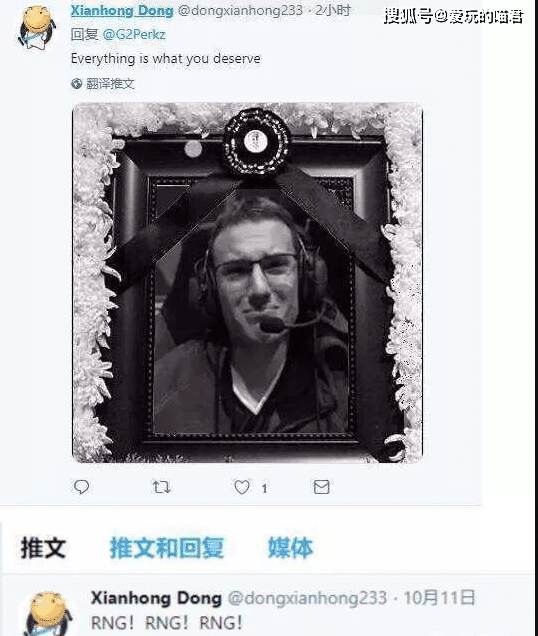Viewport: 538px width, 636px height.
Task: Click the retweet arrows icon
Action: 161,487
